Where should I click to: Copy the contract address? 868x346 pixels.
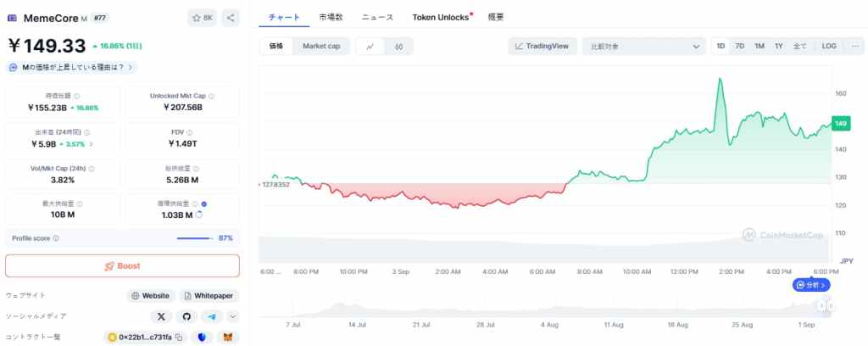(178, 338)
